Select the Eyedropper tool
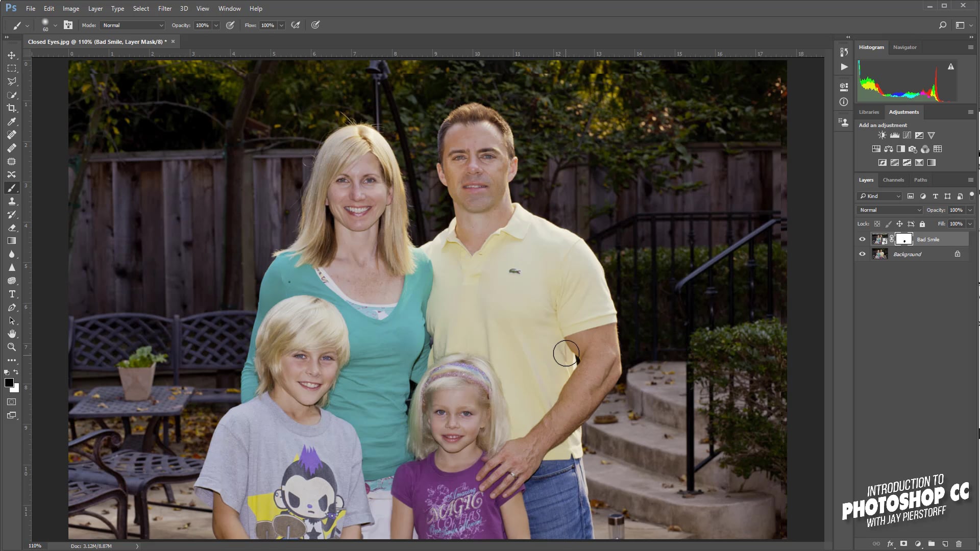 12,121
